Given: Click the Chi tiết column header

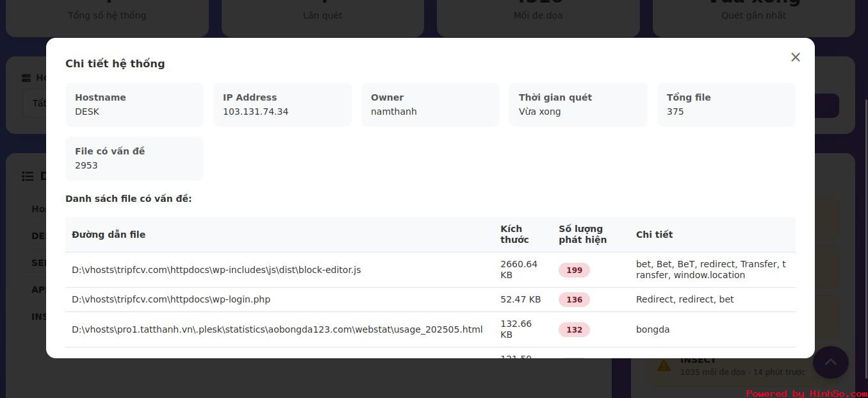Looking at the screenshot, I should pyautogui.click(x=654, y=235).
